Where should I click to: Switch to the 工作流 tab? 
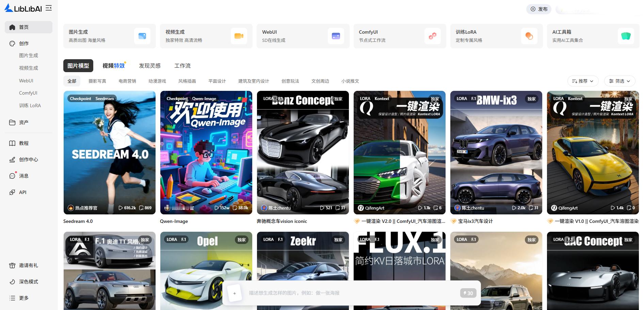pos(182,66)
